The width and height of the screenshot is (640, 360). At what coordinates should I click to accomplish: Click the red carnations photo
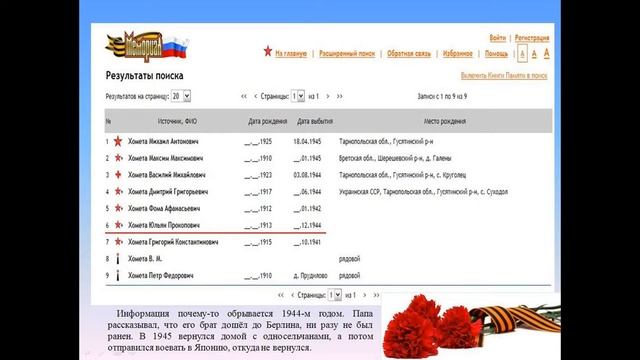(x=471, y=327)
